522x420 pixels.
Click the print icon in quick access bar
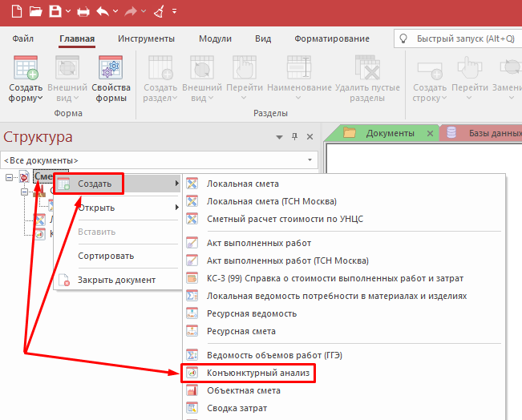(x=83, y=11)
